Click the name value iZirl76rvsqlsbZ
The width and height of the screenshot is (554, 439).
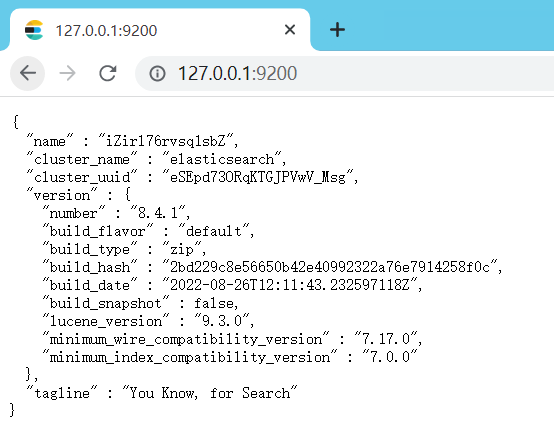(x=166, y=141)
